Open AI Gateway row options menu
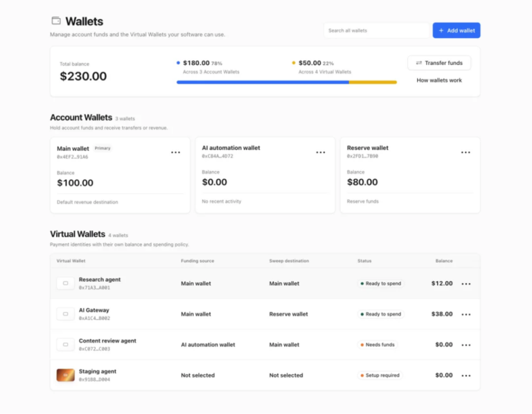Image resolution: width=532 pixels, height=414 pixels. pyautogui.click(x=465, y=314)
